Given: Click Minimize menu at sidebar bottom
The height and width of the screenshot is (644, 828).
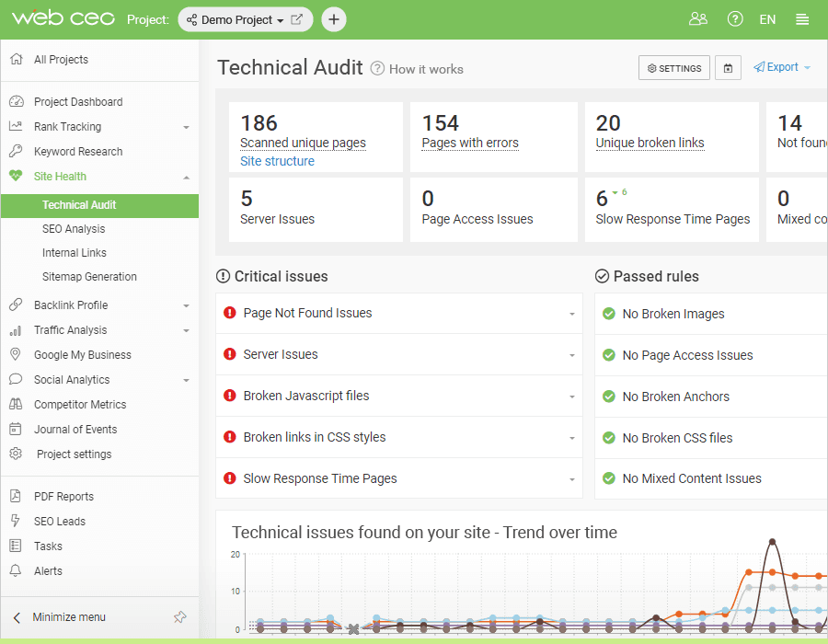Looking at the screenshot, I should pos(69,617).
